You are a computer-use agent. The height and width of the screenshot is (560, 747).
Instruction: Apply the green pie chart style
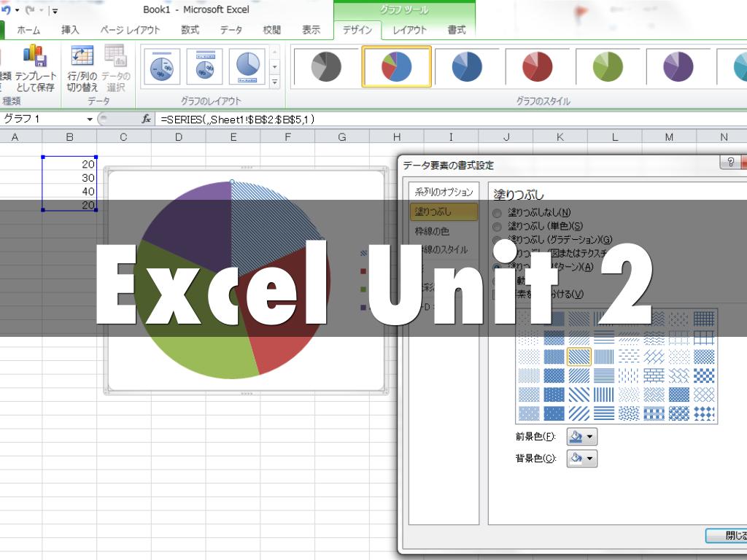tap(608, 66)
